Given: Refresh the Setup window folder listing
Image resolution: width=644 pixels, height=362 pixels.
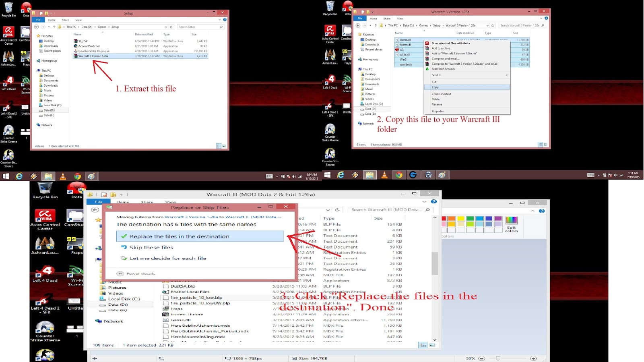Looking at the screenshot, I should 171,27.
